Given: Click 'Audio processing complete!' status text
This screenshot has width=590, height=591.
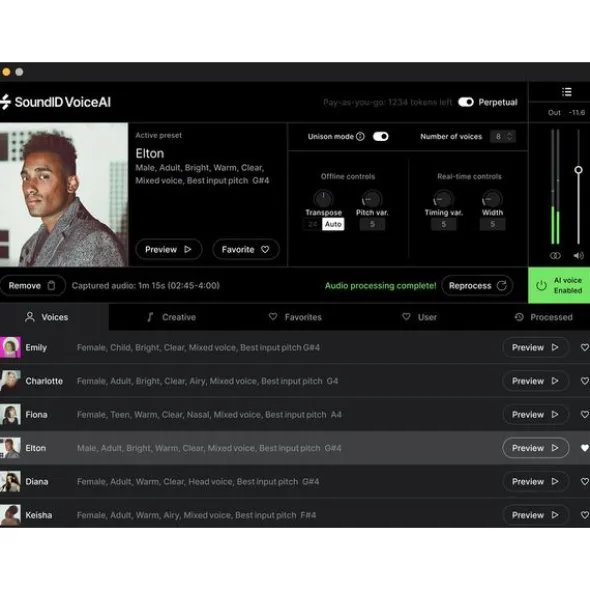Looking at the screenshot, I should coord(380,286).
